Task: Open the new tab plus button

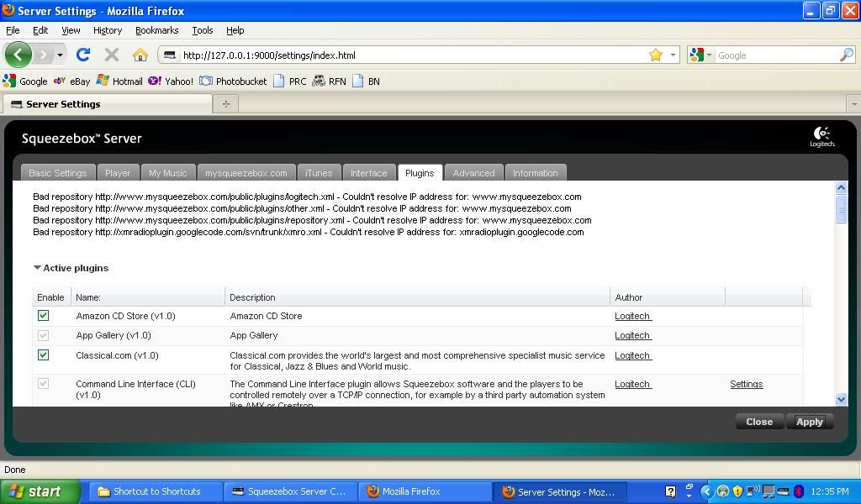Action: [x=225, y=104]
